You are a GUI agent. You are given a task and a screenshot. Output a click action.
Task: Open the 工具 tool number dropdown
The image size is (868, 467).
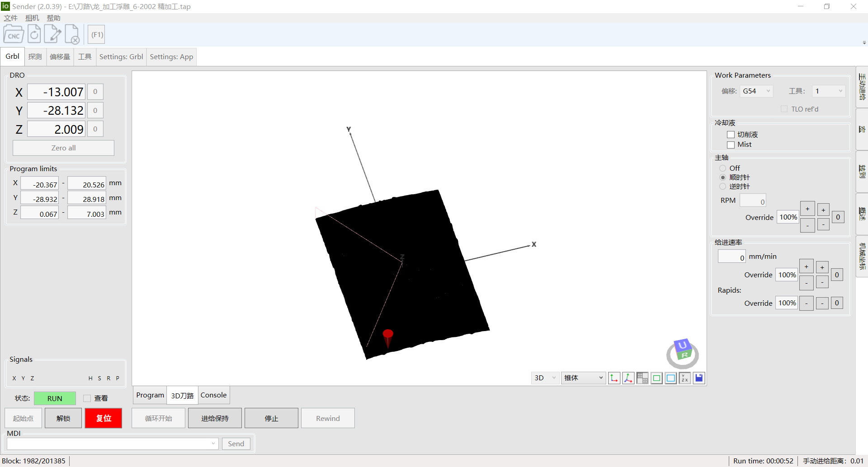[x=828, y=91]
